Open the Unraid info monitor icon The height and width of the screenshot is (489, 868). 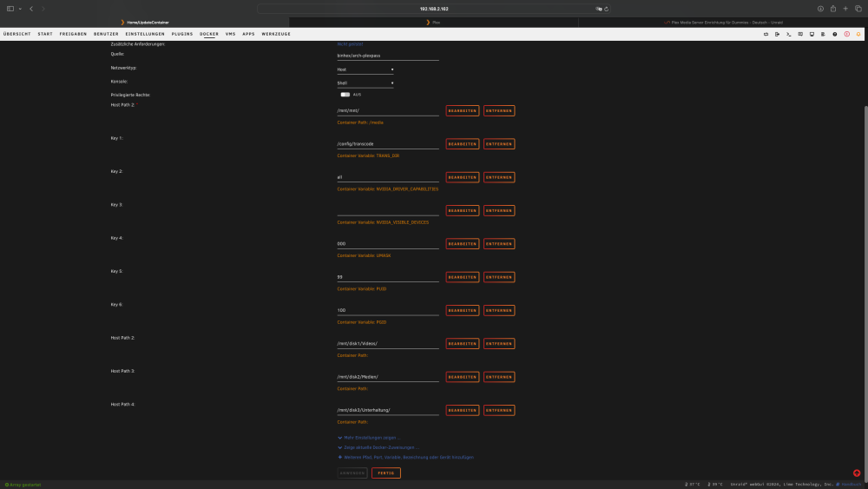812,35
